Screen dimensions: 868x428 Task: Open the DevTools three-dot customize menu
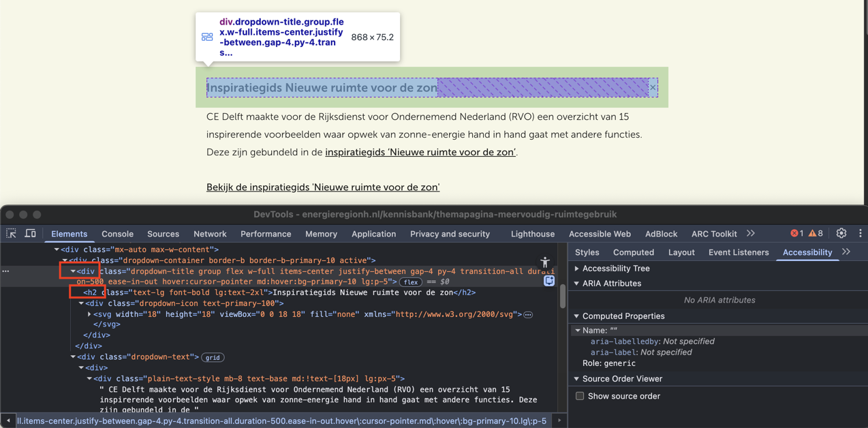[860, 234]
